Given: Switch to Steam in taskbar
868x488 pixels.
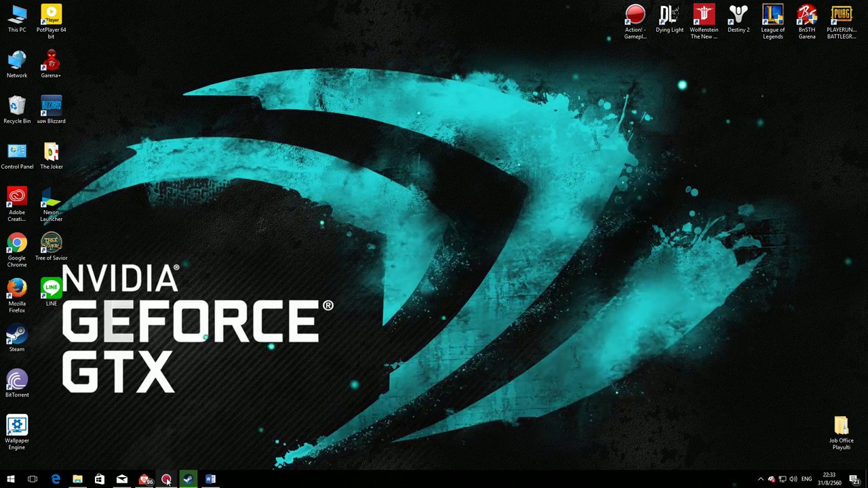Looking at the screenshot, I should [188, 479].
